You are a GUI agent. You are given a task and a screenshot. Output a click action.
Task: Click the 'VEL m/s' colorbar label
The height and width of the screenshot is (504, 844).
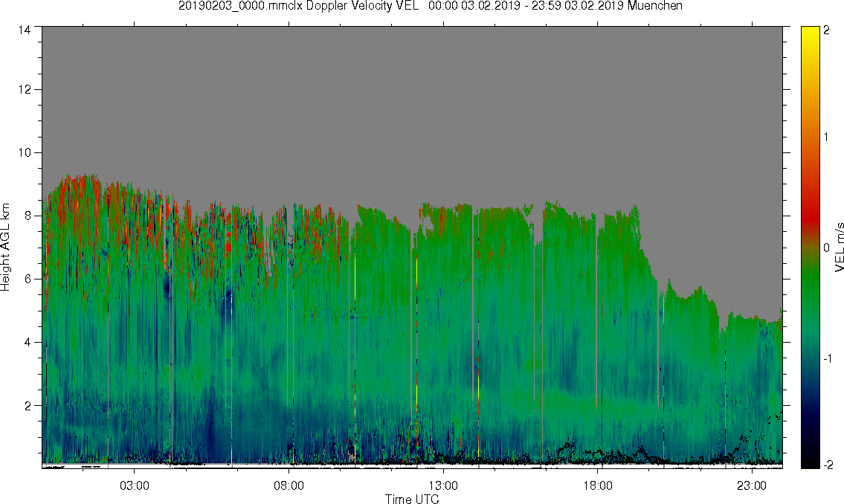(x=839, y=247)
